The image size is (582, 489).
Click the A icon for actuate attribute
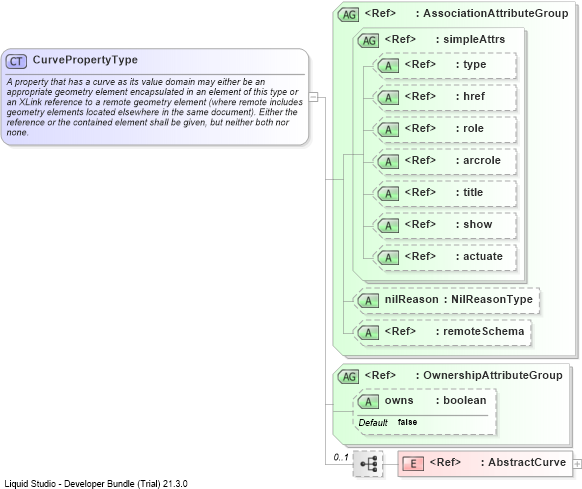[388, 257]
